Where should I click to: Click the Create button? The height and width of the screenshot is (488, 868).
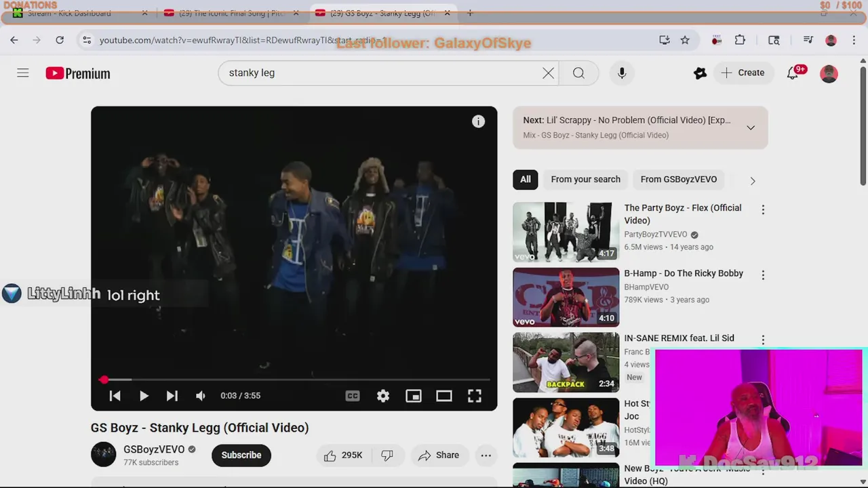pos(743,73)
